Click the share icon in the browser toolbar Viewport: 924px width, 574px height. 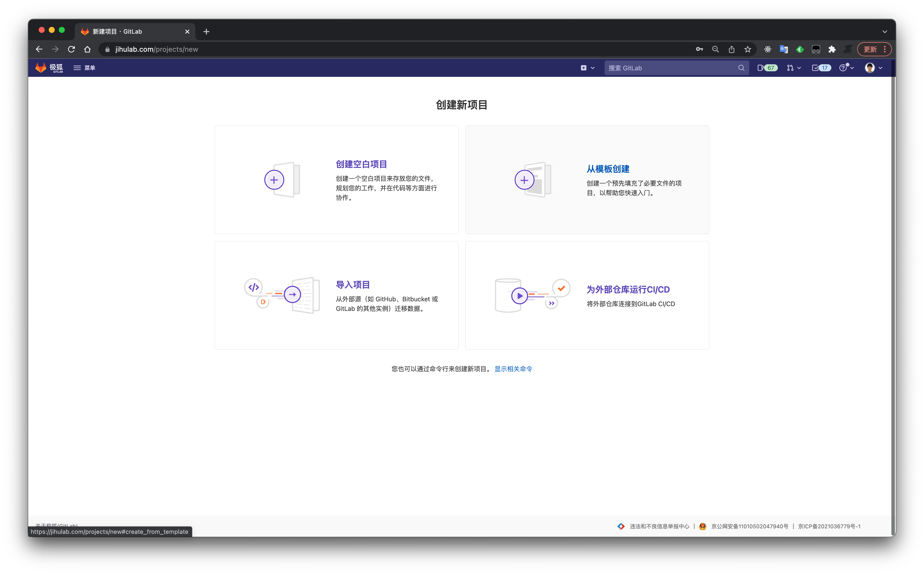(x=731, y=49)
